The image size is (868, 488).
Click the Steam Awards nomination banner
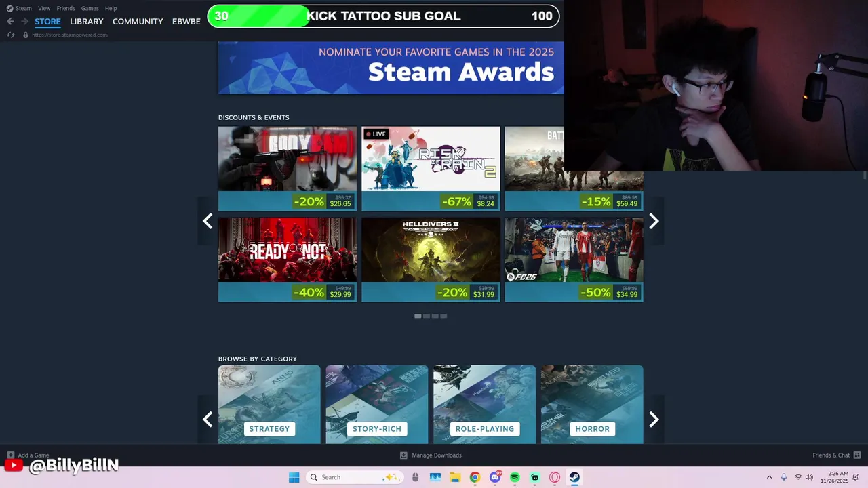coord(391,68)
